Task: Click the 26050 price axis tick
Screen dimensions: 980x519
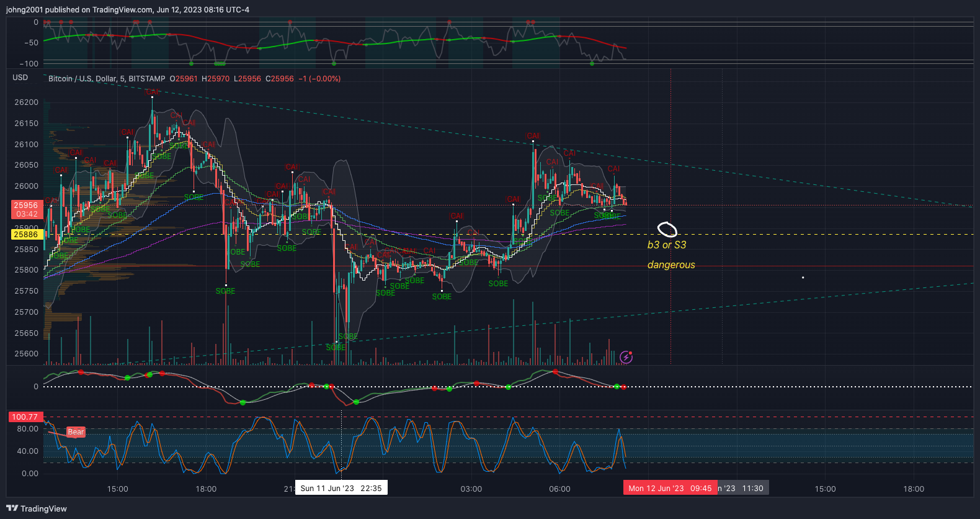Action: [26, 165]
